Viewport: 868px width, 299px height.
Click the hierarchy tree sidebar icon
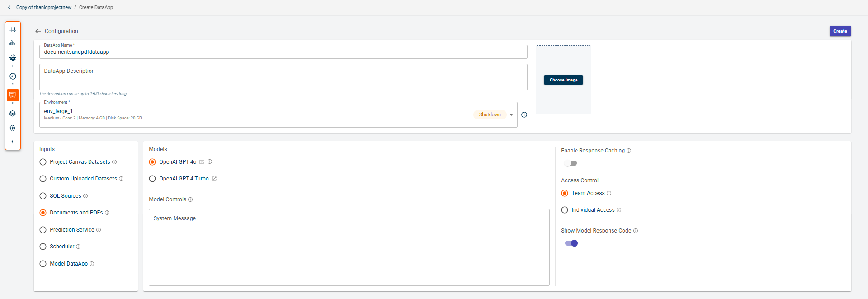(13, 43)
